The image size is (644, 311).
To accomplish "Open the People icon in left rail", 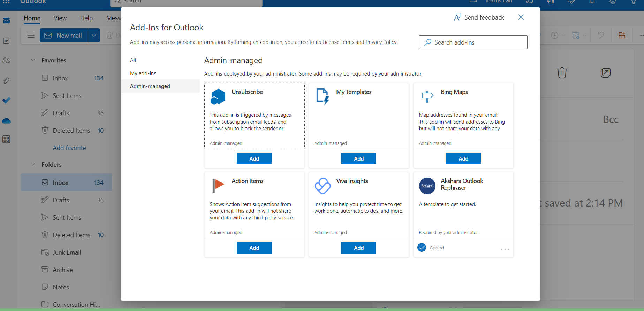I will pyautogui.click(x=6, y=61).
